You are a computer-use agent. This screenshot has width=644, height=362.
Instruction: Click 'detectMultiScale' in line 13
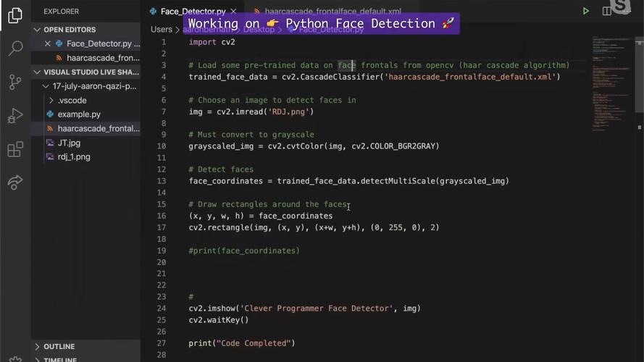[x=398, y=181]
